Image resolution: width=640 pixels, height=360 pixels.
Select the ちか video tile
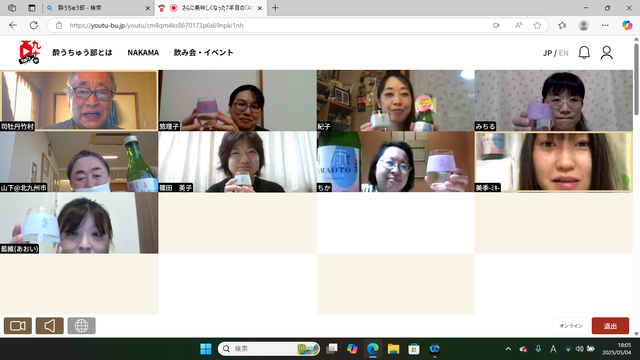[x=396, y=162]
